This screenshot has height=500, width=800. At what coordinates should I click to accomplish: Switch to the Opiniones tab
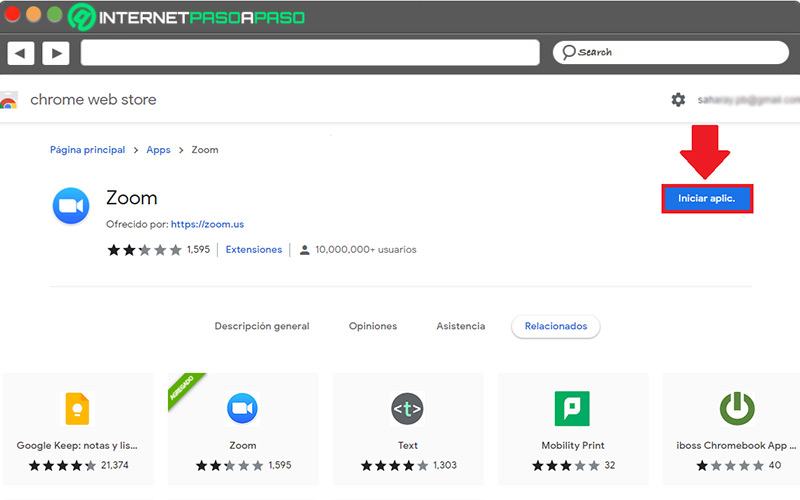point(372,326)
